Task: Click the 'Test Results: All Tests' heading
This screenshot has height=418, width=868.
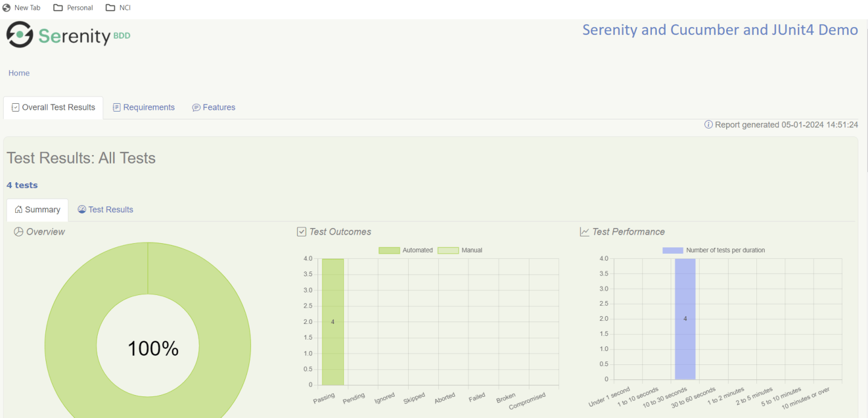Action: tap(81, 158)
